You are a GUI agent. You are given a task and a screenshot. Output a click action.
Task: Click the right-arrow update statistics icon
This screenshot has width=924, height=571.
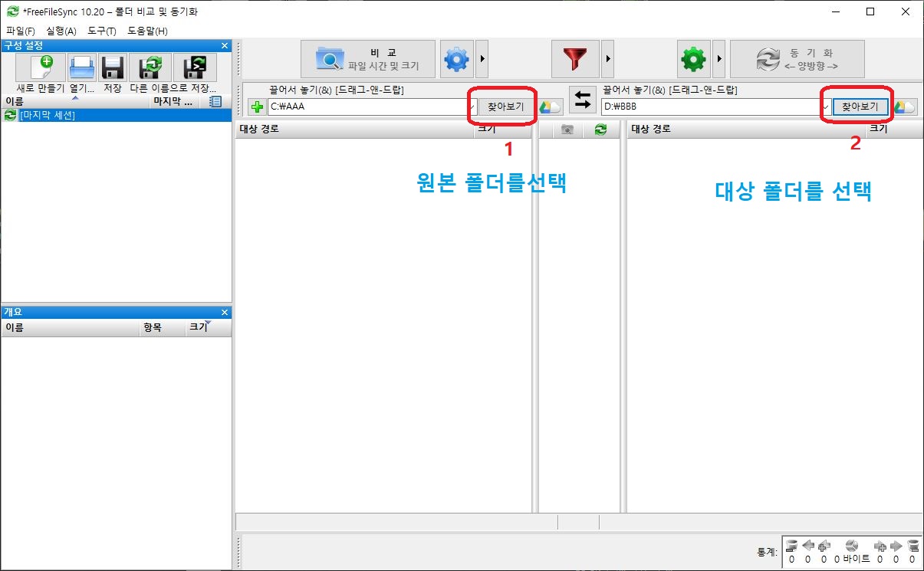point(896,546)
